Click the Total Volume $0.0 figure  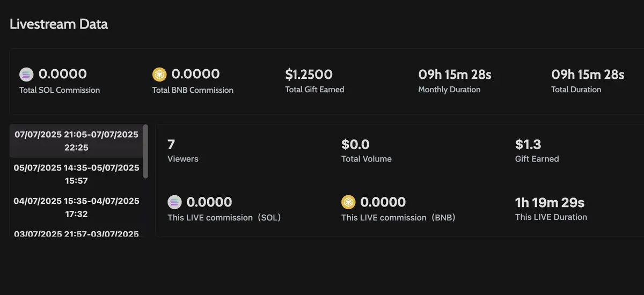pyautogui.click(x=355, y=144)
